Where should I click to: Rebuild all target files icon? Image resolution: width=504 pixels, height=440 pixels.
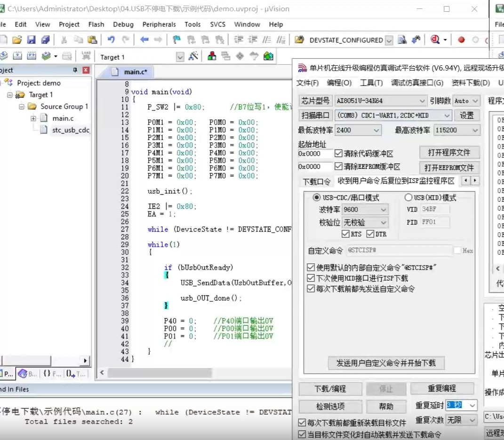pos(32,56)
